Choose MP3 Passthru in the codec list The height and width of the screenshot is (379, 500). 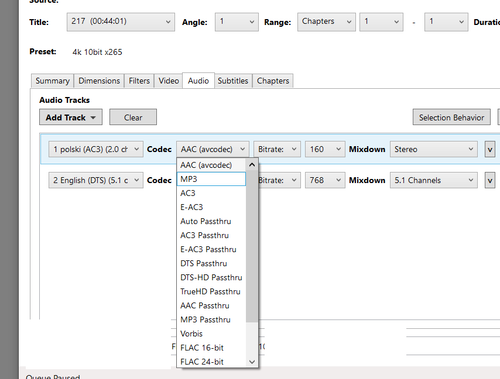(x=211, y=320)
